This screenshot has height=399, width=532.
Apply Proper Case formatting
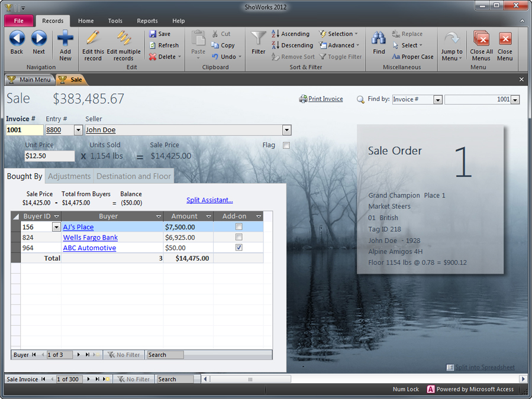(411, 57)
